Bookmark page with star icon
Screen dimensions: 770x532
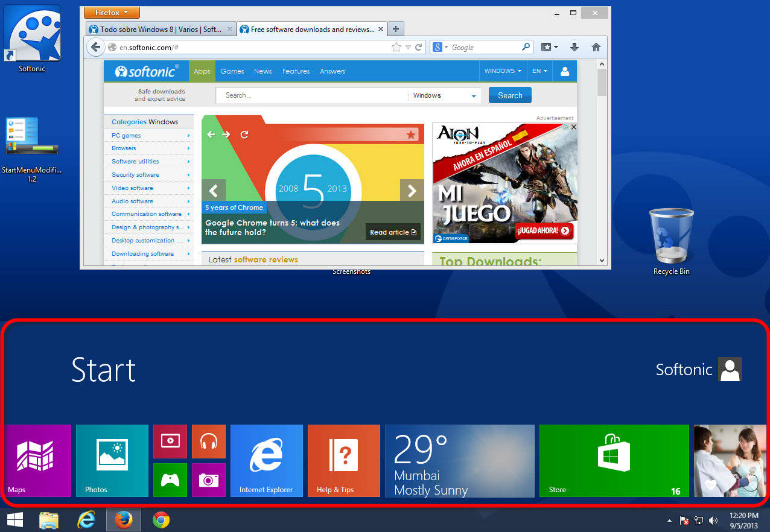click(x=396, y=47)
